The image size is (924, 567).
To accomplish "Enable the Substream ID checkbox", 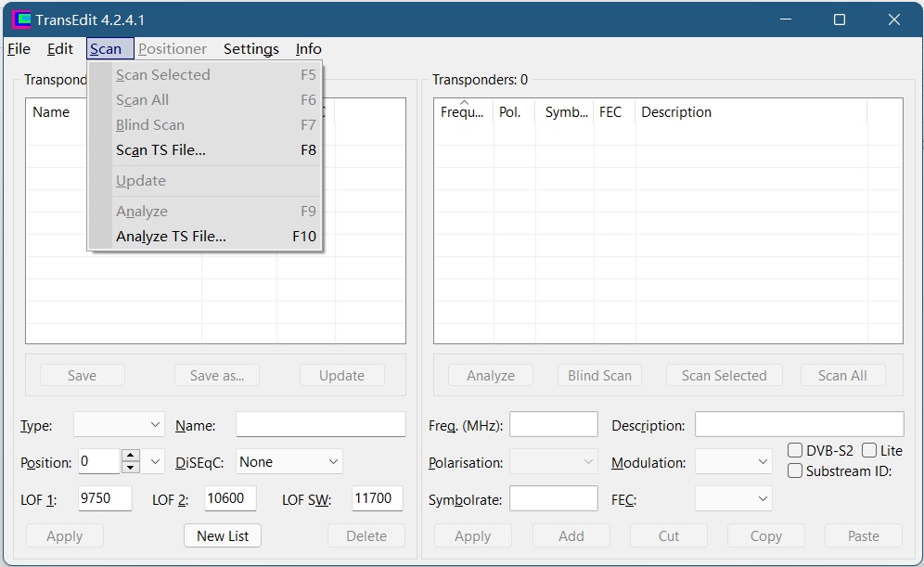I will point(795,471).
